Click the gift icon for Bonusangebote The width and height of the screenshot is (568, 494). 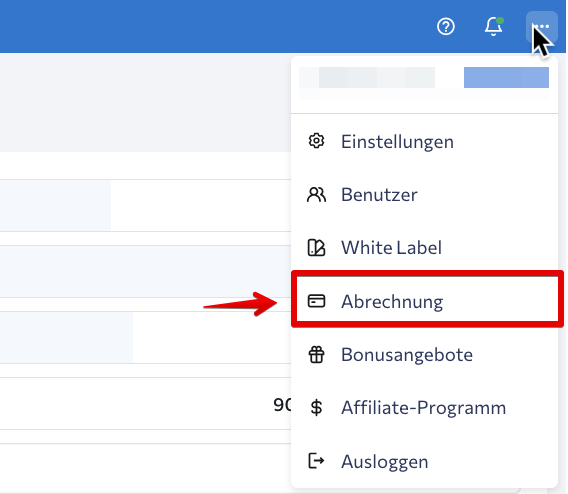[x=316, y=354]
